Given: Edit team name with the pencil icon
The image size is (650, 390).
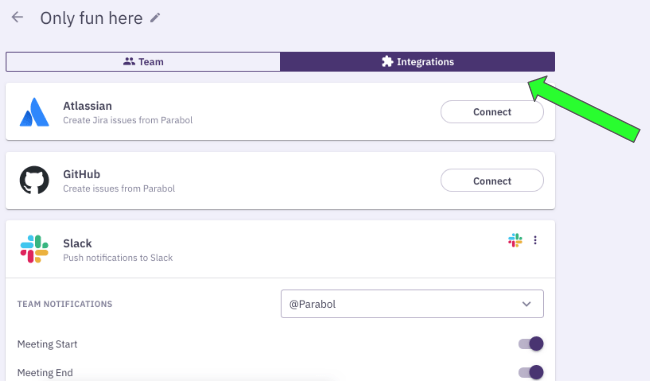Looking at the screenshot, I should pyautogui.click(x=155, y=18).
